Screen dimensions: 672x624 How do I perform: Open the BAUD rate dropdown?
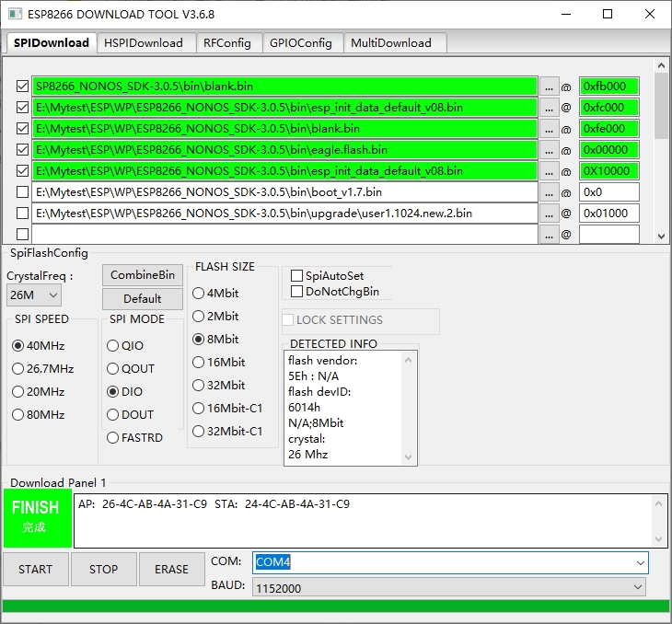click(x=638, y=587)
